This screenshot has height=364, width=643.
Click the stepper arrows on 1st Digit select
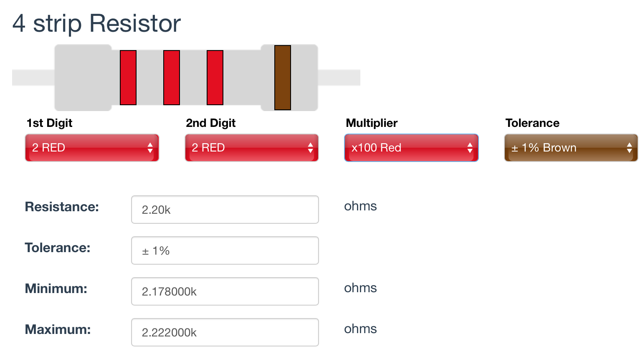pos(150,148)
